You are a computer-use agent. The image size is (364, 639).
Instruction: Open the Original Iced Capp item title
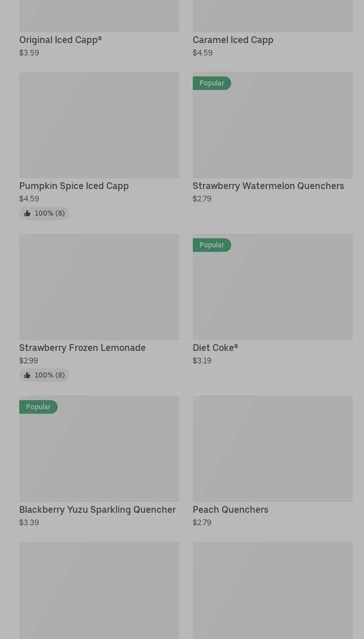pos(60,40)
